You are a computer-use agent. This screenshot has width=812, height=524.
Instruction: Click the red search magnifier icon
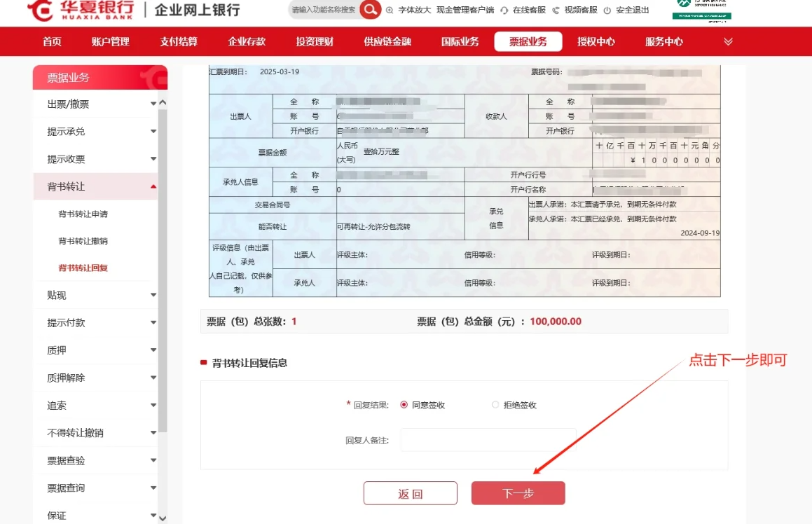370,9
